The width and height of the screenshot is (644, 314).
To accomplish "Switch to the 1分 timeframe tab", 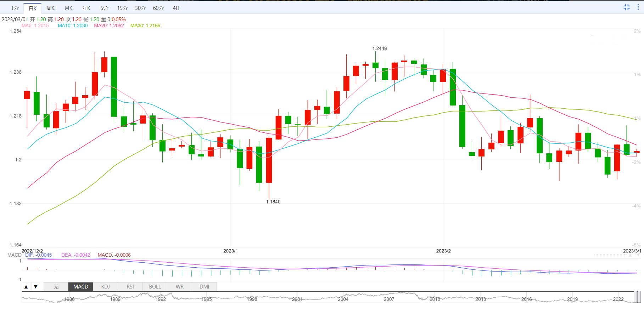I will (x=15, y=8).
